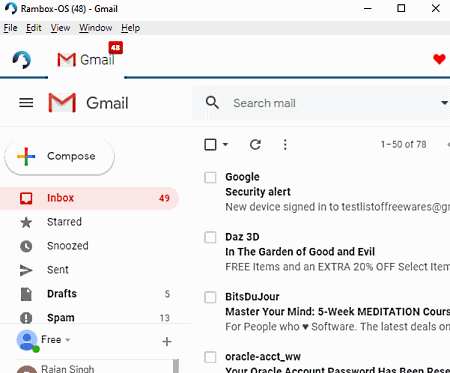
Task: Click the Drafts document icon
Action: 26,294
